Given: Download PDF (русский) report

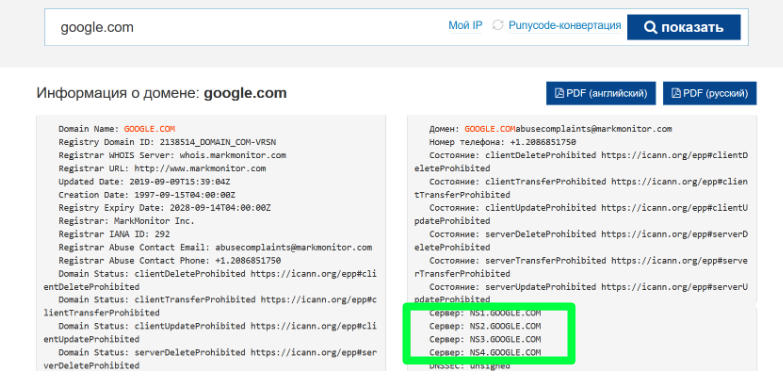Looking at the screenshot, I should point(710,93).
